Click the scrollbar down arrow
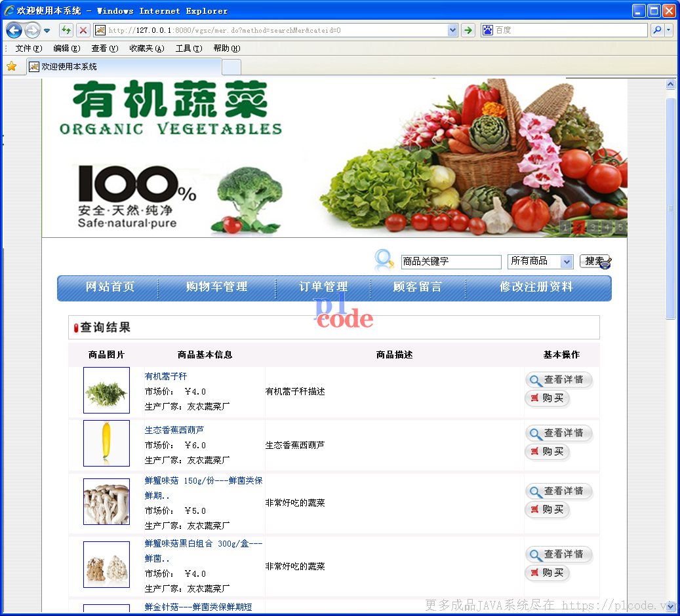Viewport: 680px width, 616px height. coord(670,606)
